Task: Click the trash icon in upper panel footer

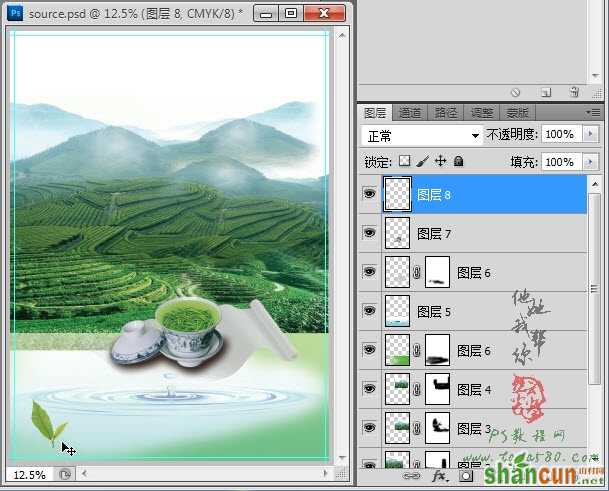Action: [574, 92]
